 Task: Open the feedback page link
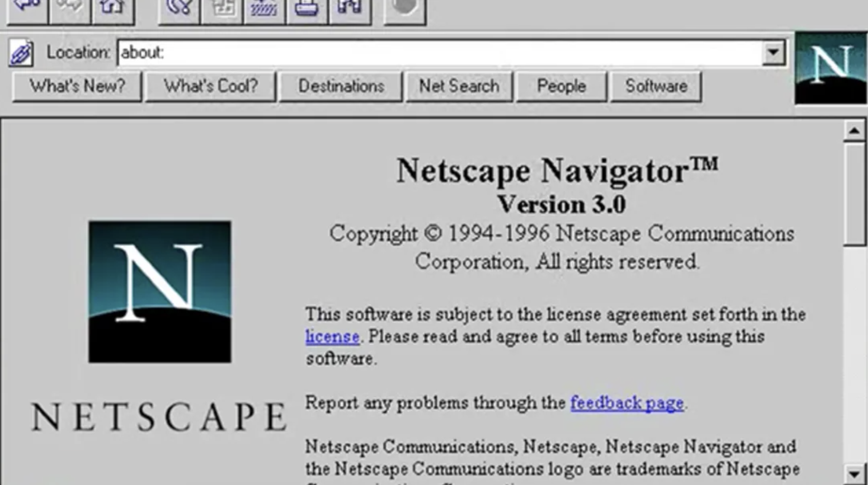[x=627, y=403]
